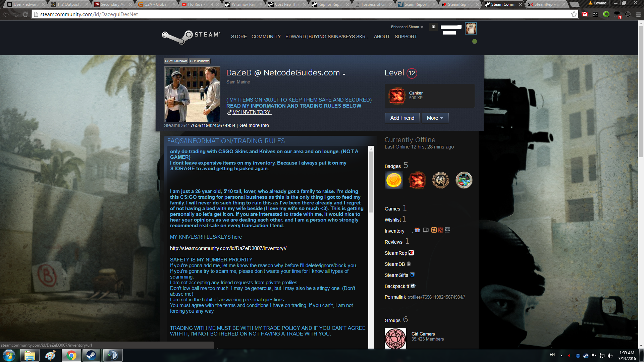Open the Team Fortress 2 inventory icon
The width and height of the screenshot is (644, 362).
coord(434,230)
